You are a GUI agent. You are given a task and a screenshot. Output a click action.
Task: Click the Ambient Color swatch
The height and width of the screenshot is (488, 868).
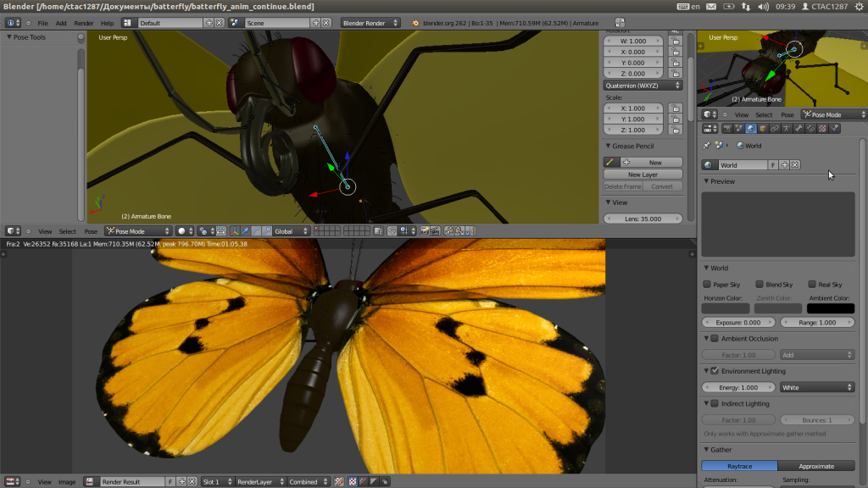click(x=830, y=309)
